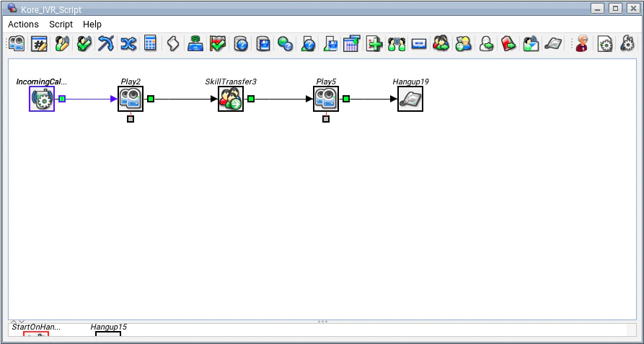644x344 pixels.
Task: Click the gray exception connector below Play2
Action: click(131, 119)
